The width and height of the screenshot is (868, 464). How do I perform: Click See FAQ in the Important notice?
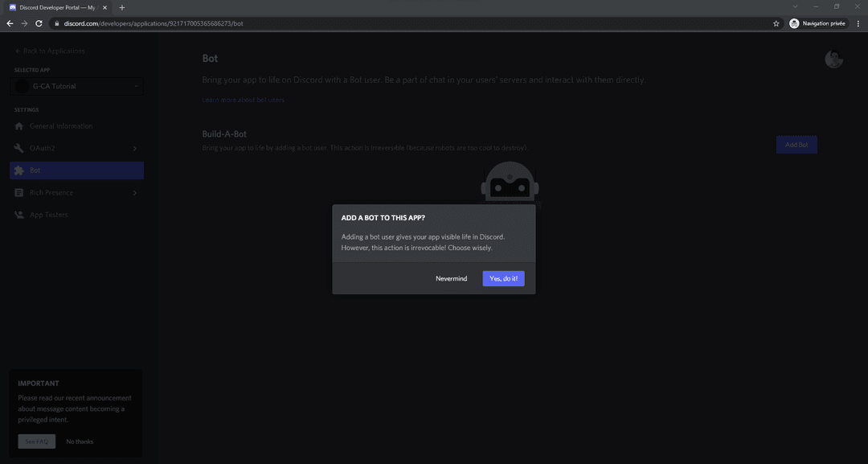tap(36, 441)
